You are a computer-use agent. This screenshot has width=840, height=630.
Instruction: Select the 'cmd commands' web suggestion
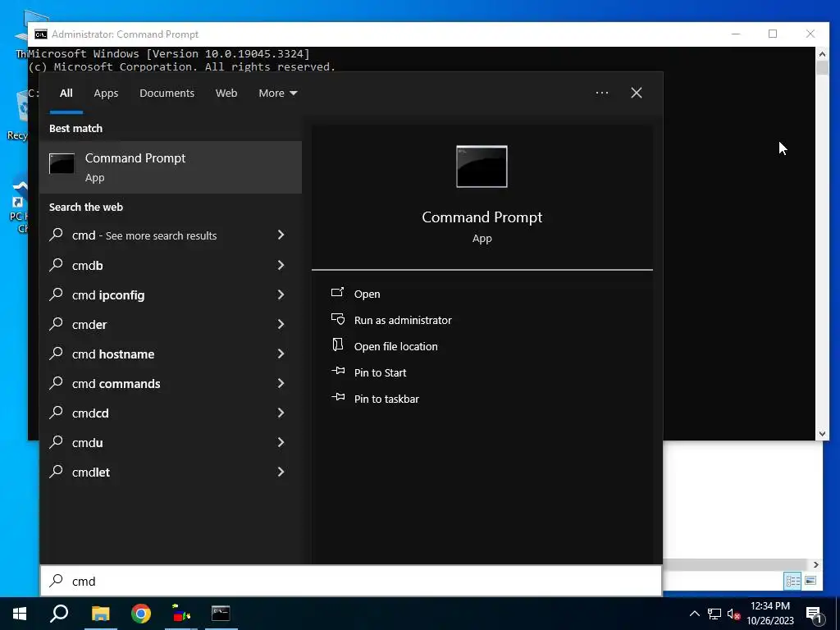click(171, 383)
